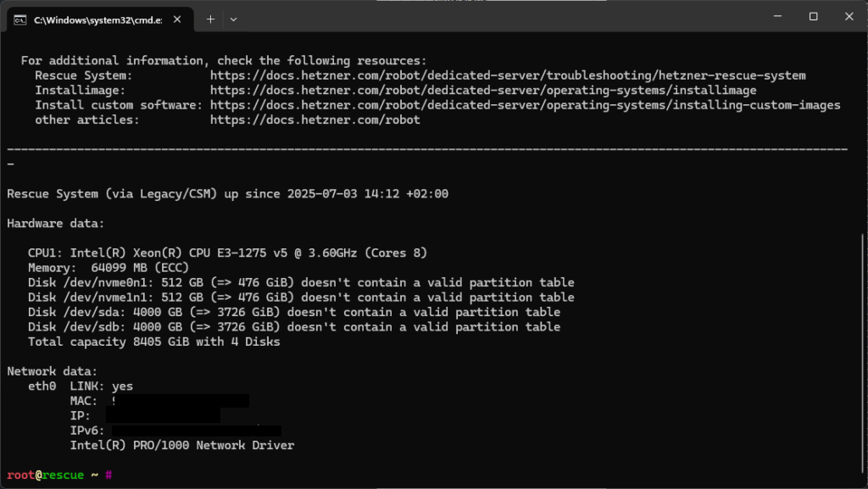This screenshot has width=868, height=489.
Task: Open the hetzner-rescue-system docs URL
Action: point(508,75)
